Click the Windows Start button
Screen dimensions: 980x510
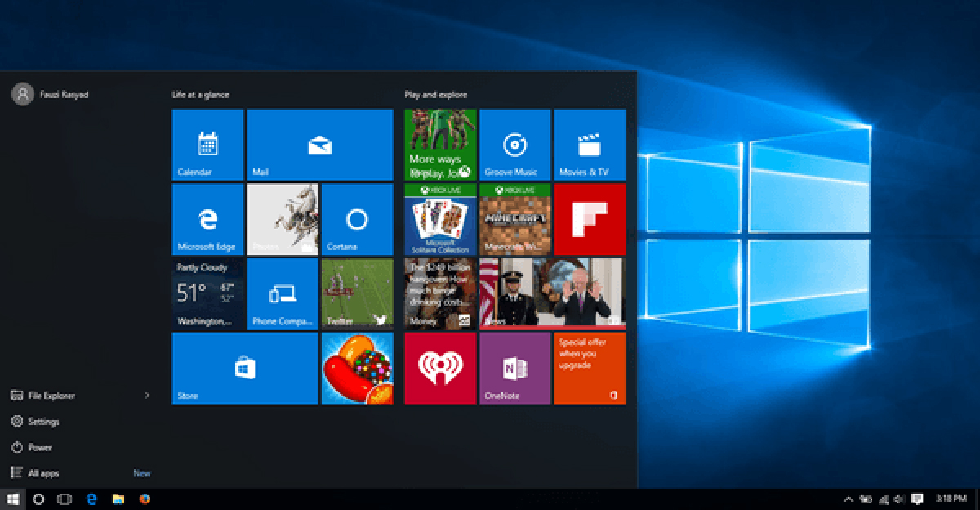click(13, 499)
